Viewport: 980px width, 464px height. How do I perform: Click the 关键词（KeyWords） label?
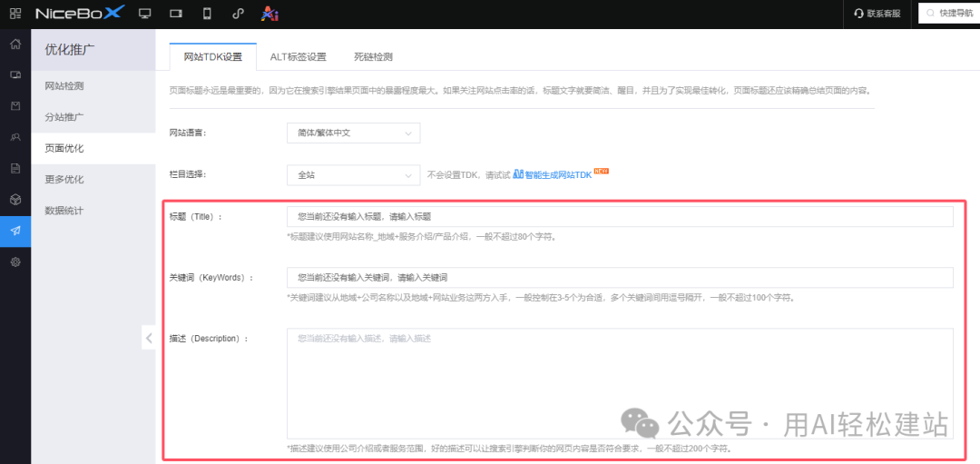[x=211, y=277]
